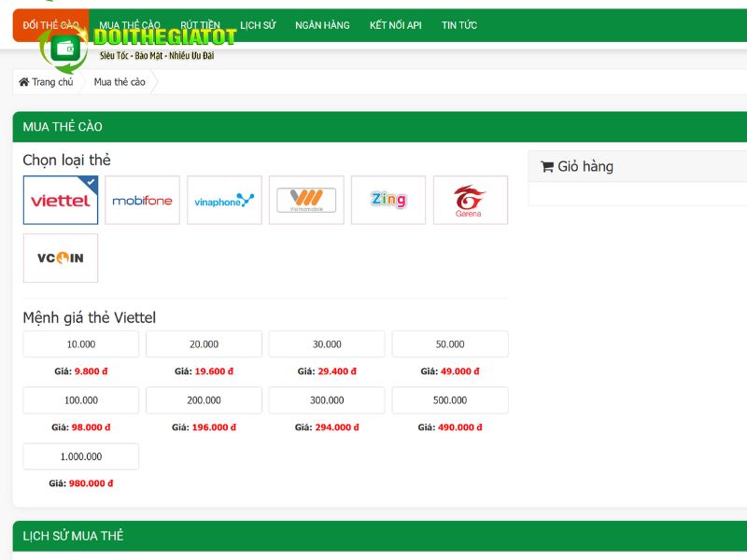Image resolution: width=747 pixels, height=560 pixels.
Task: Click the home icon in breadcrumb
Action: [24, 82]
